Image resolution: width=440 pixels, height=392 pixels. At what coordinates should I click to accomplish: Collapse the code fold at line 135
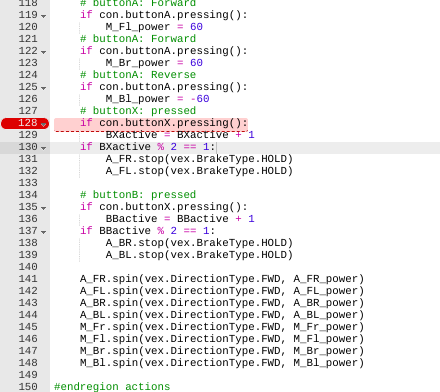pos(44,208)
